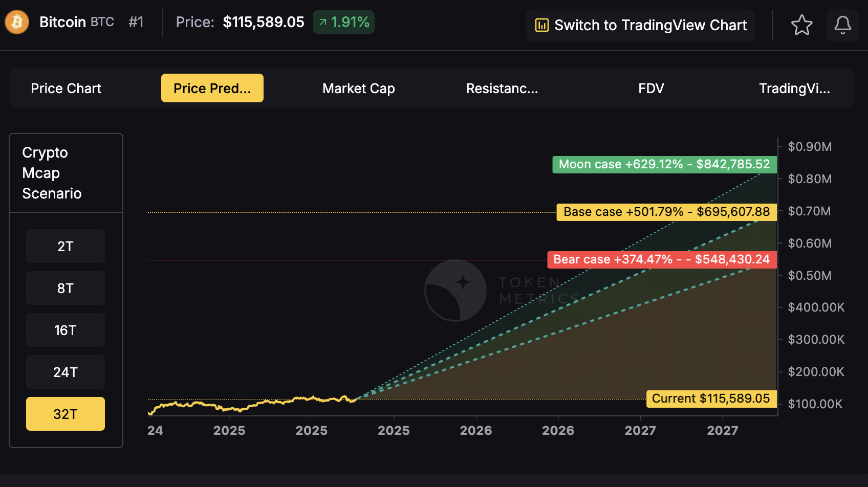Click Switch to TradingView Chart
868x487 pixels.
(640, 25)
